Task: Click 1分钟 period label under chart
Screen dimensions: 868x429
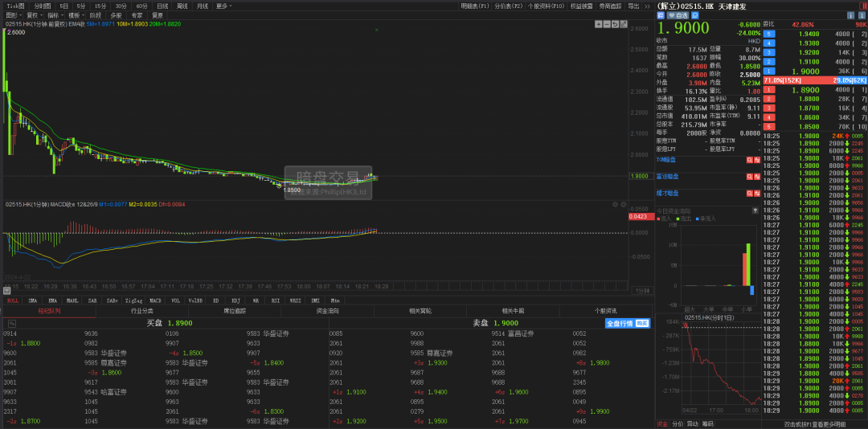Action: 641,291
